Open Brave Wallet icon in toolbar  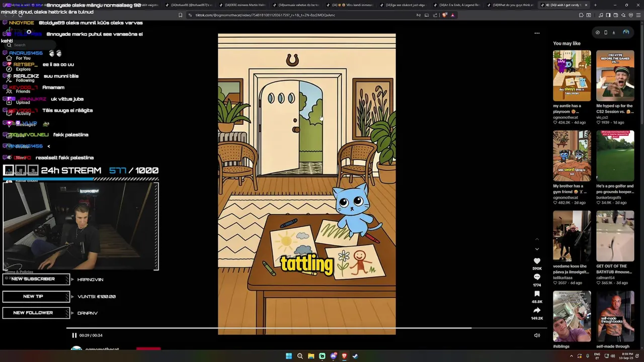tap(615, 15)
